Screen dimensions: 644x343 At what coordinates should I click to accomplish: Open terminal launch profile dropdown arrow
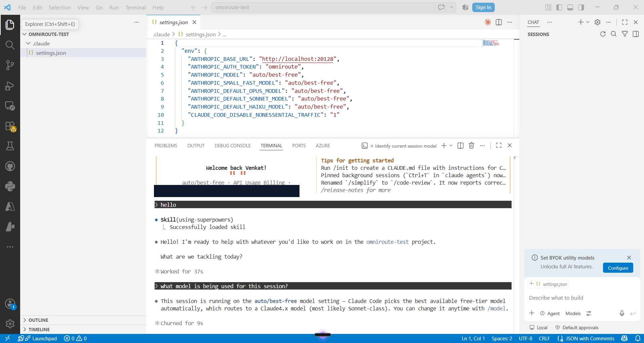click(x=451, y=145)
